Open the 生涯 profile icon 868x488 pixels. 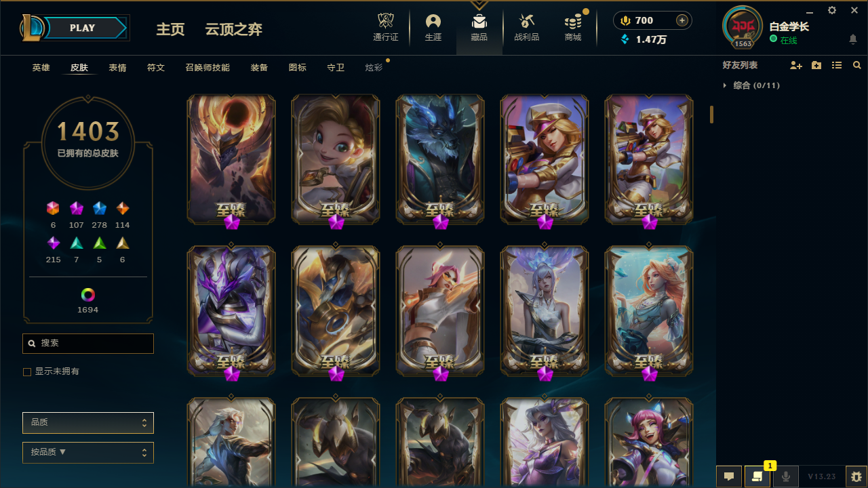[x=433, y=22]
